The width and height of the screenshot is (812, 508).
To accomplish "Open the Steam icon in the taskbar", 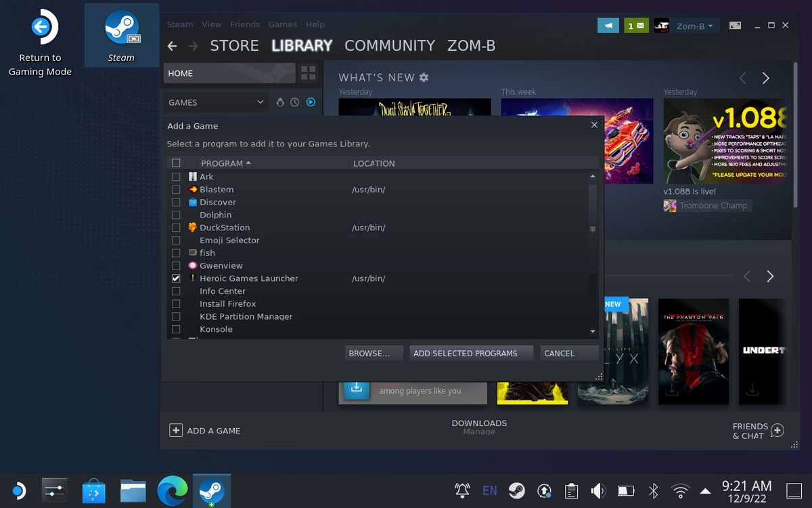I will [212, 490].
